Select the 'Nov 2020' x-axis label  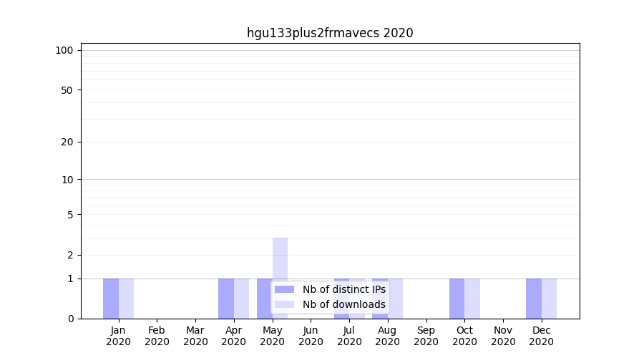503,336
